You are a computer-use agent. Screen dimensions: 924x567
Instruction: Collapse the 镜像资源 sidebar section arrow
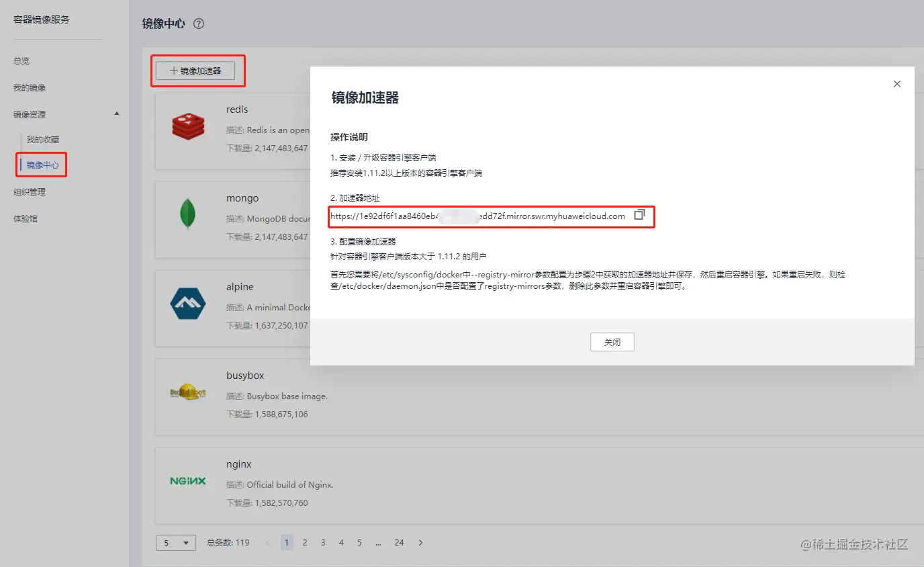pyautogui.click(x=117, y=114)
